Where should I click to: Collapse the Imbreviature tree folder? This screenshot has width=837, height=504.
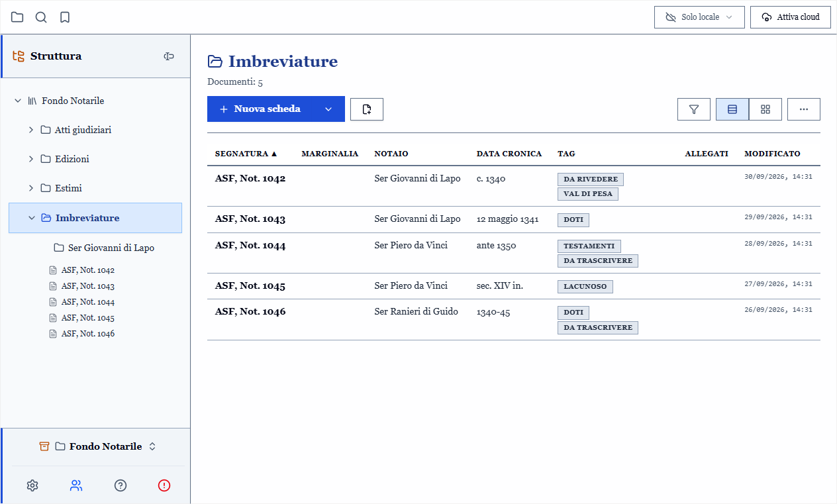click(x=31, y=218)
